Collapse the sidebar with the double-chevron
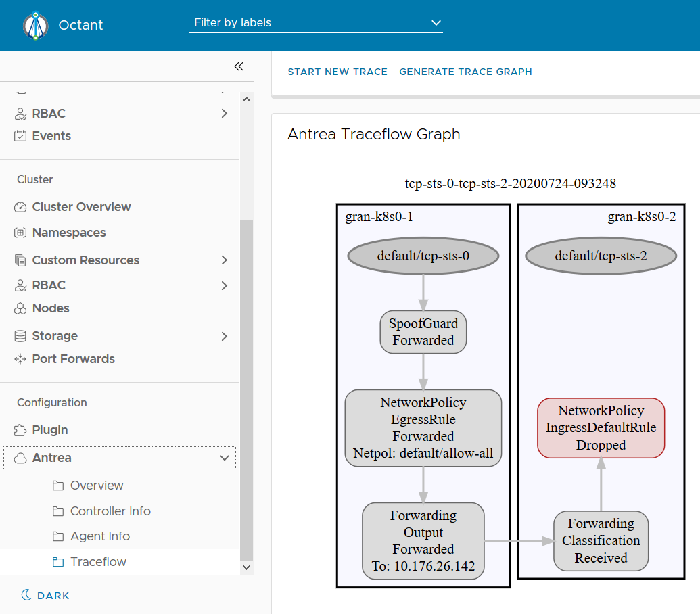This screenshot has width=700, height=614. 238,66
